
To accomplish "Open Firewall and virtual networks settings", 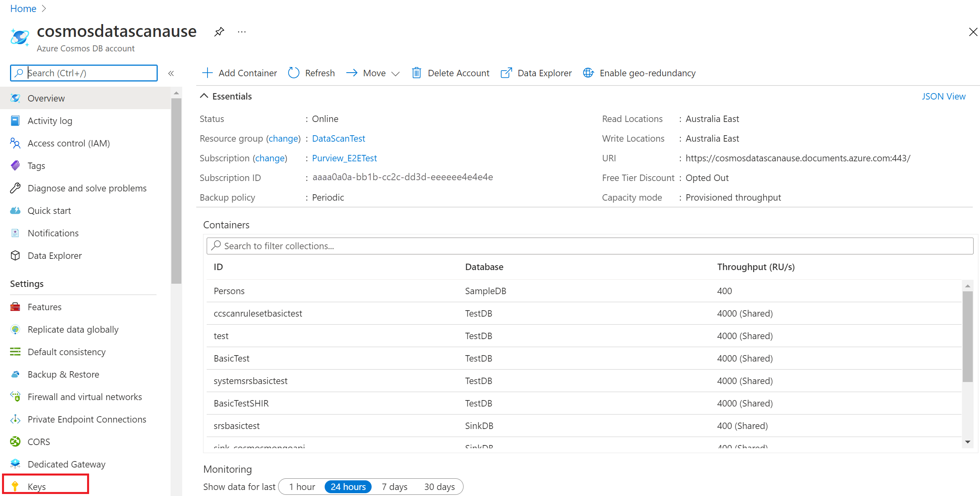I will pos(84,396).
